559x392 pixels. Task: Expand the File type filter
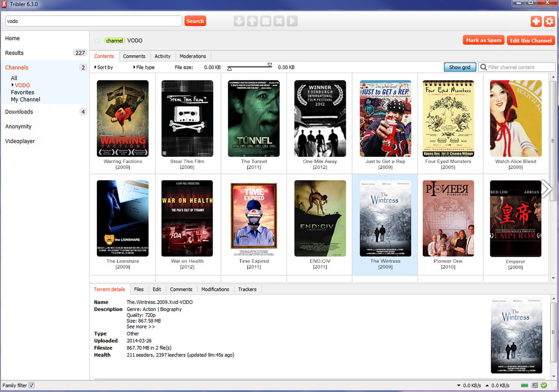[144, 67]
